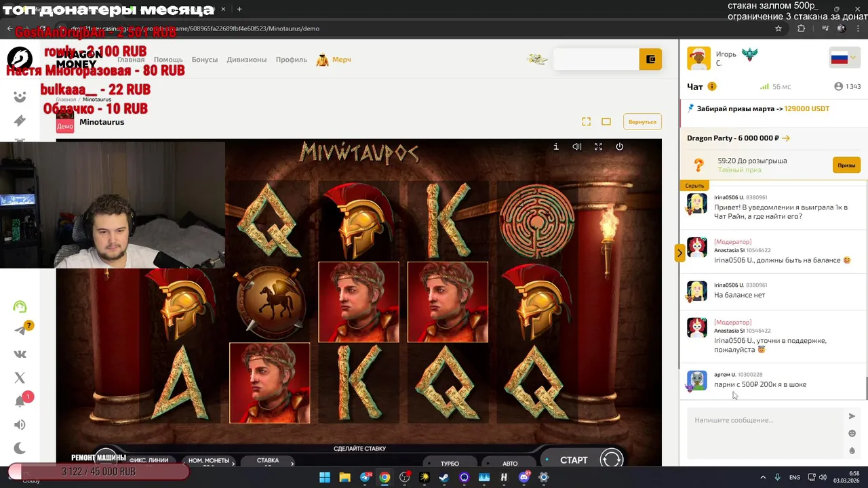Open the X (Twitter) icon in sidebar
Image resolution: width=868 pixels, height=488 pixels.
tap(20, 378)
